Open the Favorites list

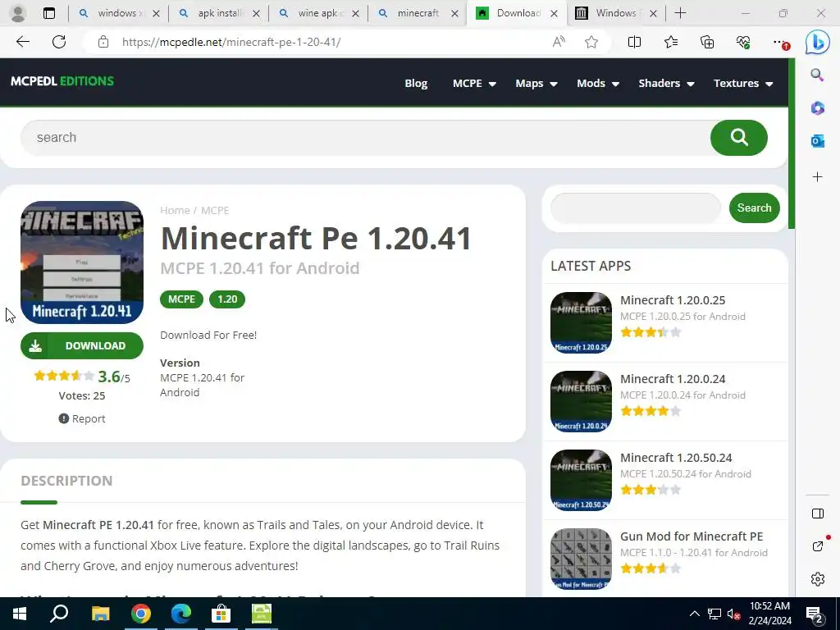coord(671,42)
